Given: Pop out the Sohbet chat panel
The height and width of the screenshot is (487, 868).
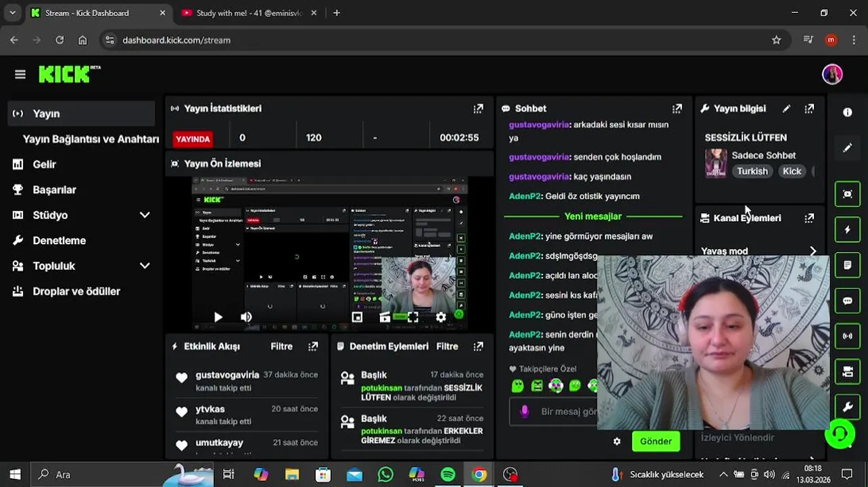Looking at the screenshot, I should pyautogui.click(x=677, y=108).
